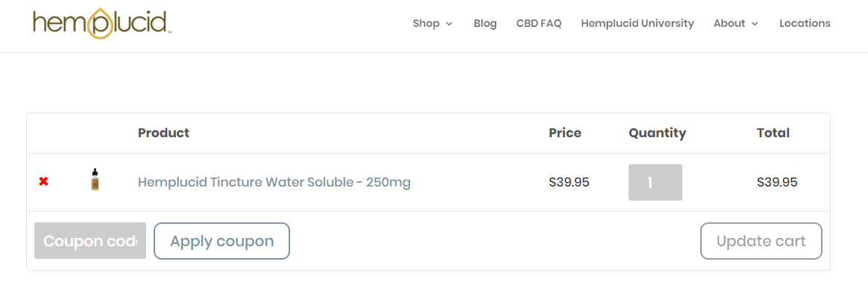Visit the CBD FAQ page

pyautogui.click(x=538, y=23)
